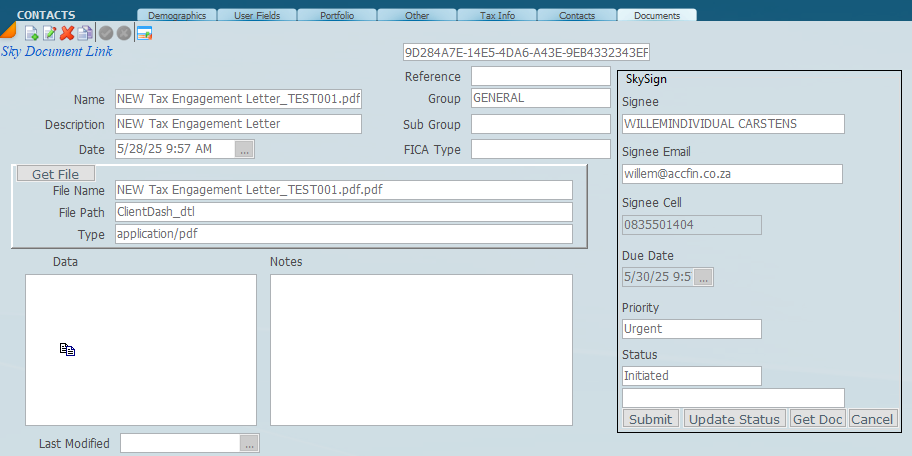Go to the Portfolio tab
912x456 pixels.
pos(336,15)
